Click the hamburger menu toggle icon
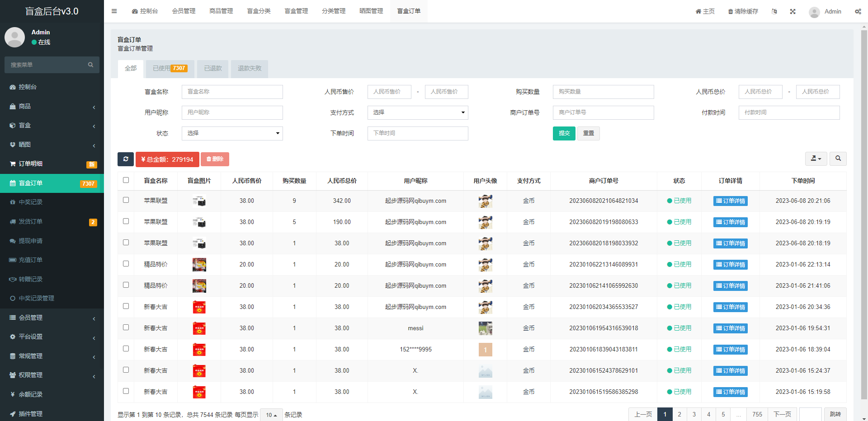This screenshot has width=868, height=421. 114,11
